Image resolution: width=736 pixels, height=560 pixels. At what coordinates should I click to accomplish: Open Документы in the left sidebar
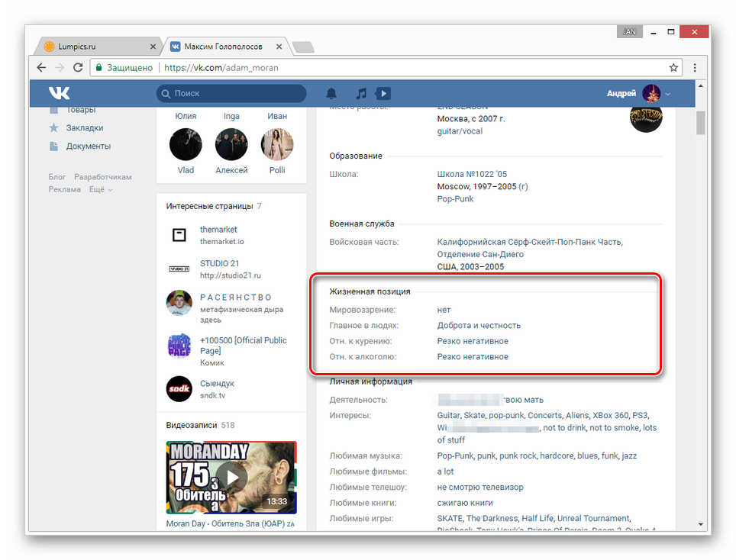[x=88, y=146]
